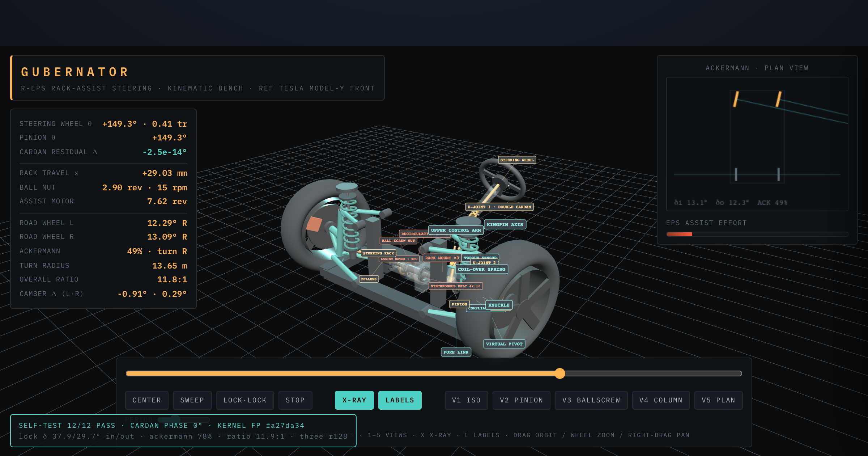Click the COIL-OVER SPRING label
Image resolution: width=868 pixels, height=456 pixels.
[x=481, y=269]
